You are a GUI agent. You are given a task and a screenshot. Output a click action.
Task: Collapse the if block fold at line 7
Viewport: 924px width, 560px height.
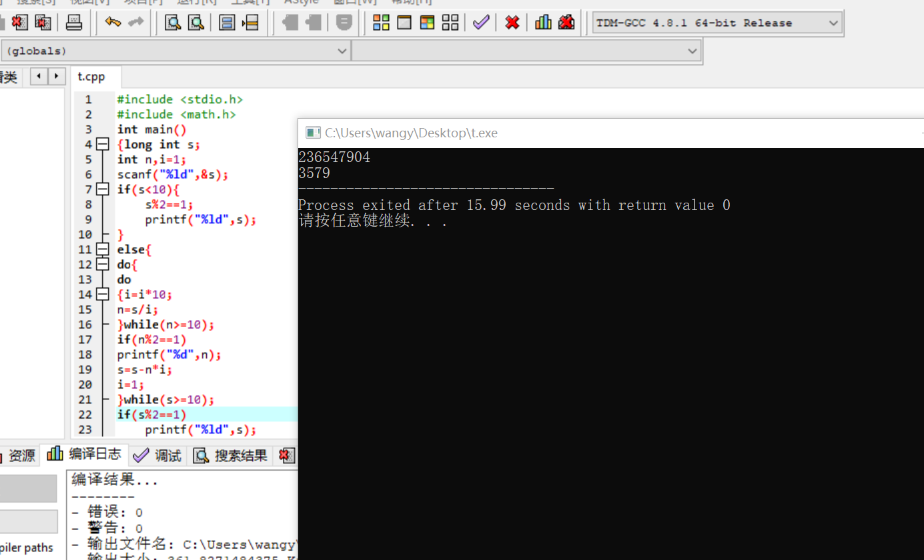click(102, 189)
